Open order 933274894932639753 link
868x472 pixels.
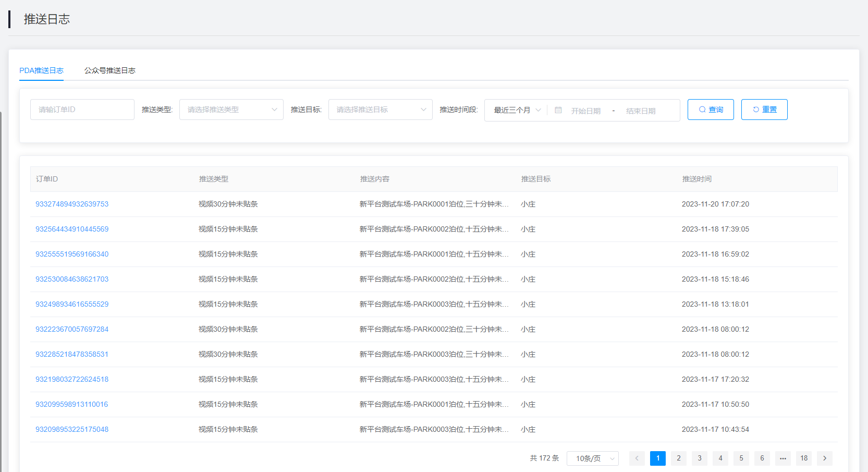[x=72, y=204]
